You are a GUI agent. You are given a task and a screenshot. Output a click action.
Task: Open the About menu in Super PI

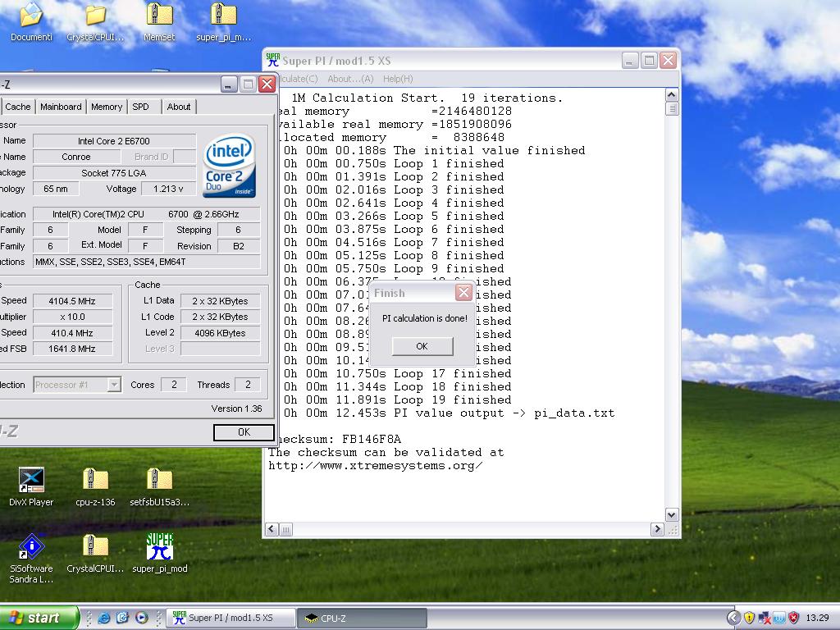coord(350,79)
